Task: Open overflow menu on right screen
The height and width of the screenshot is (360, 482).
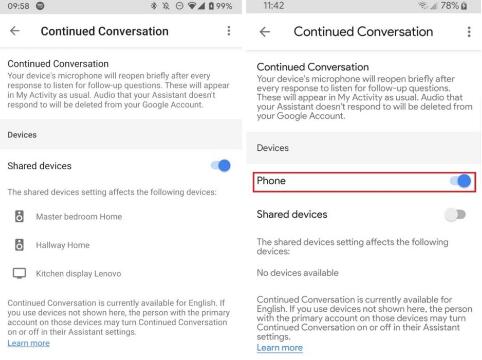Action: pos(469,32)
